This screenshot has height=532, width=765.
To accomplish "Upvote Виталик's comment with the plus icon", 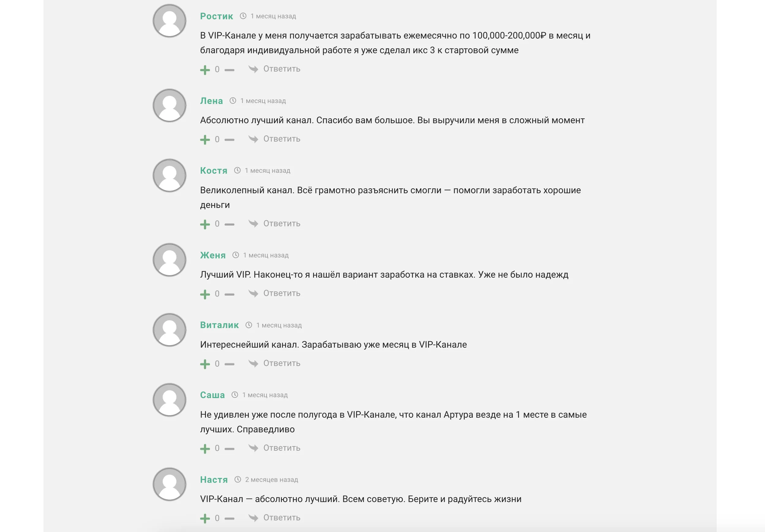I will point(205,364).
